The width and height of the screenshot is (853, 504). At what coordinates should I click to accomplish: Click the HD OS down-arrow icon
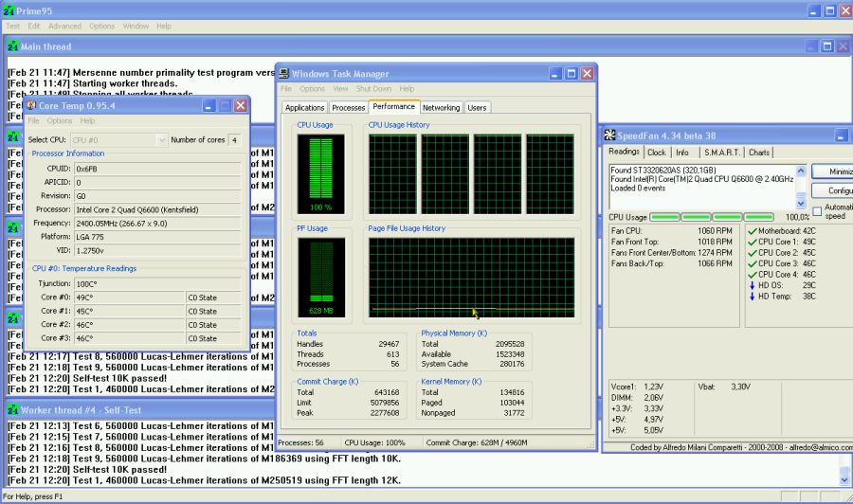click(753, 285)
